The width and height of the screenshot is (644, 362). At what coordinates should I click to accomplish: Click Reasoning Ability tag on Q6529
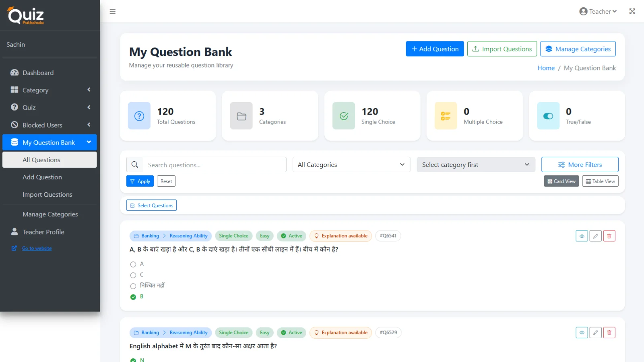[x=188, y=333]
